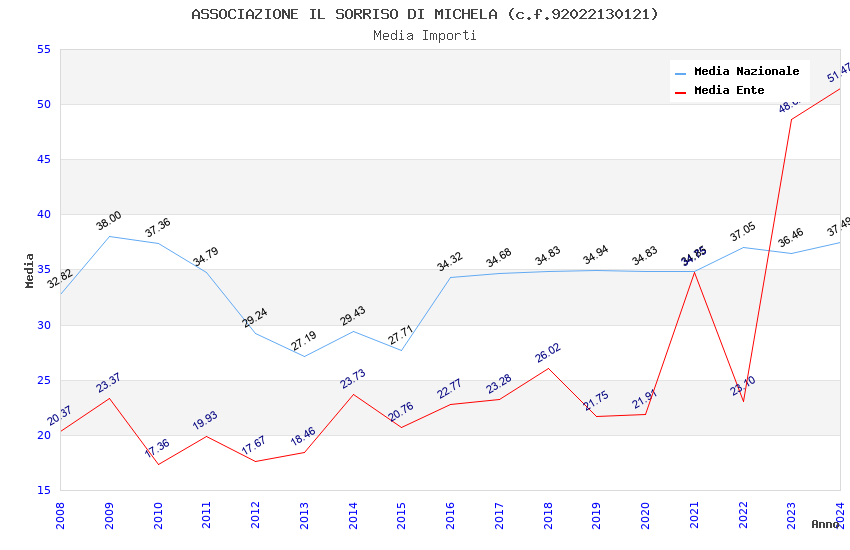Select year 2010 on the x-axis

click(x=158, y=515)
